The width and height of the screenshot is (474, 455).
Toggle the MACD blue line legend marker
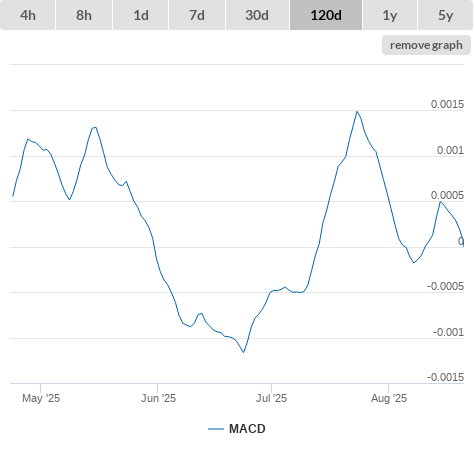[216, 429]
